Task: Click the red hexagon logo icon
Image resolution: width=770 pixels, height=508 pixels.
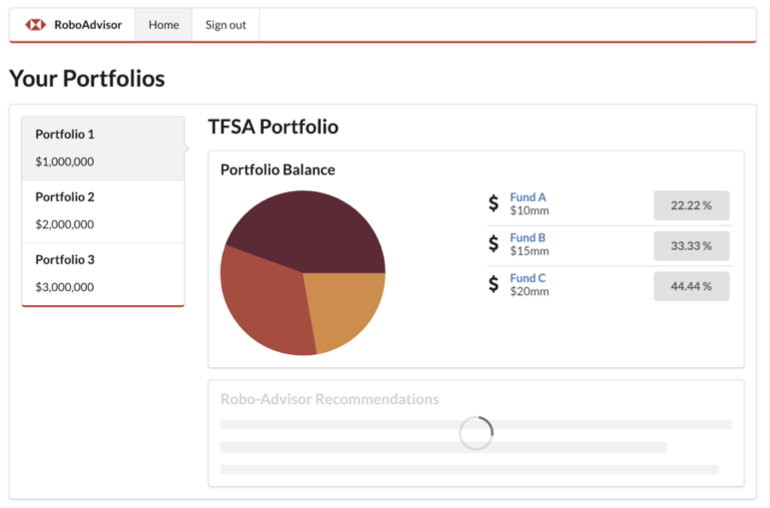Action: click(36, 25)
